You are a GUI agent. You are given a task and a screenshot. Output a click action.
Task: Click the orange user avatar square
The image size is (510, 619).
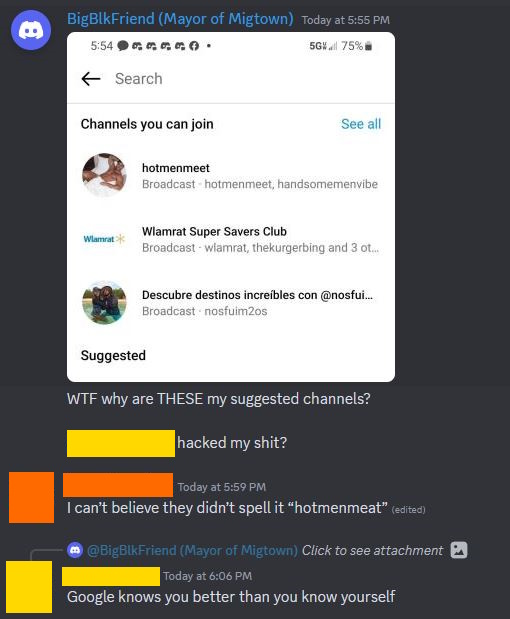pos(32,497)
